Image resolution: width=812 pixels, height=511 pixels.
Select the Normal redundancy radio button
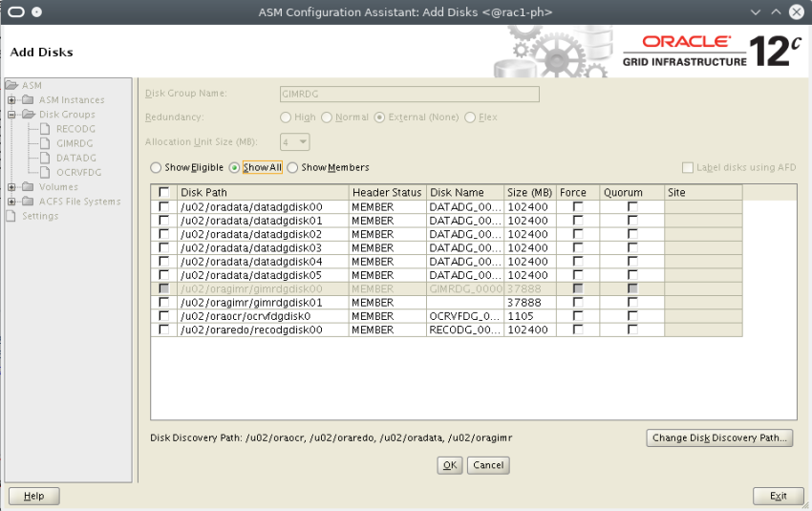327,117
